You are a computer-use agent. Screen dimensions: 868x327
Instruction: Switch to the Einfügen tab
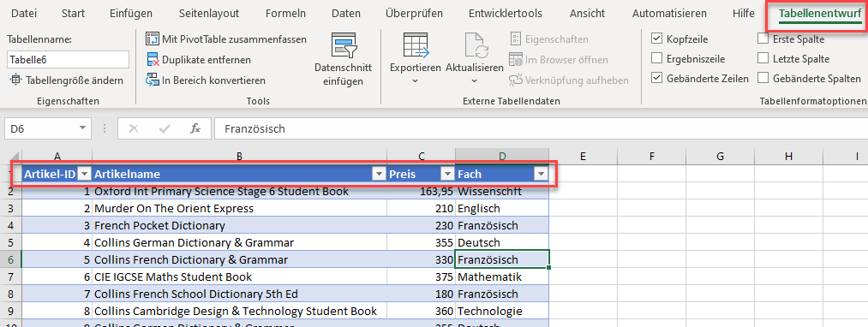coord(131,14)
